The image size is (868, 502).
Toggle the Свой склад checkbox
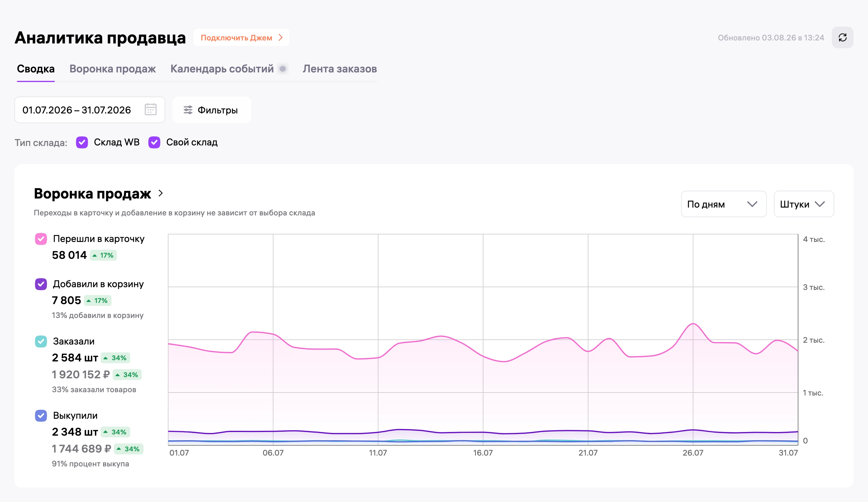(x=154, y=142)
